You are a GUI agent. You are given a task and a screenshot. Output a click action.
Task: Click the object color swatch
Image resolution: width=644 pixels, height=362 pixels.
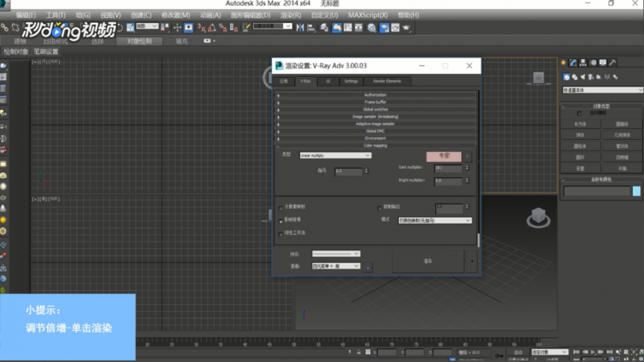637,191
